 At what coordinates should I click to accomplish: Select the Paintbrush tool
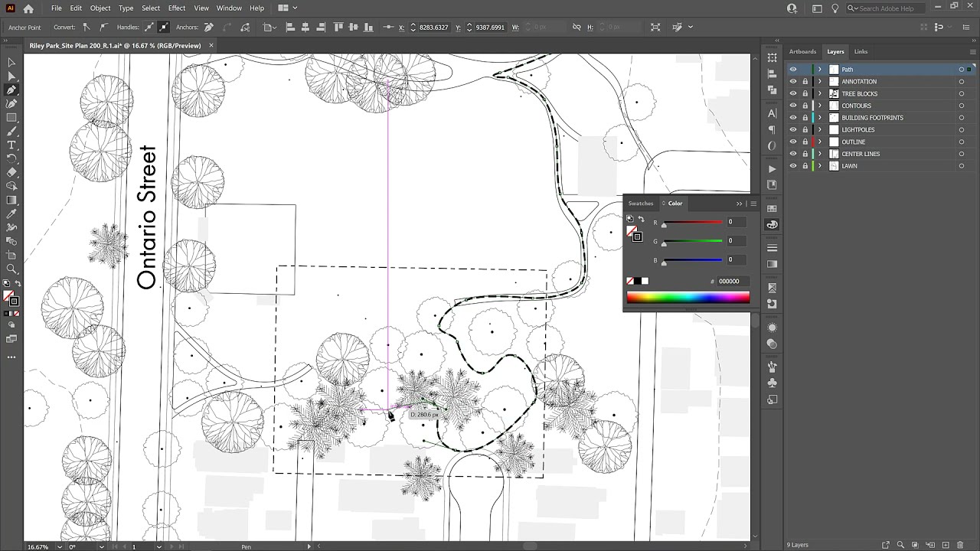coord(11,132)
